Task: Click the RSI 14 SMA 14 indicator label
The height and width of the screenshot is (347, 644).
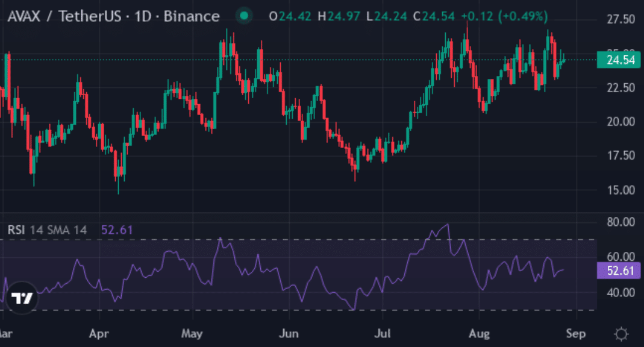Action: pos(47,230)
